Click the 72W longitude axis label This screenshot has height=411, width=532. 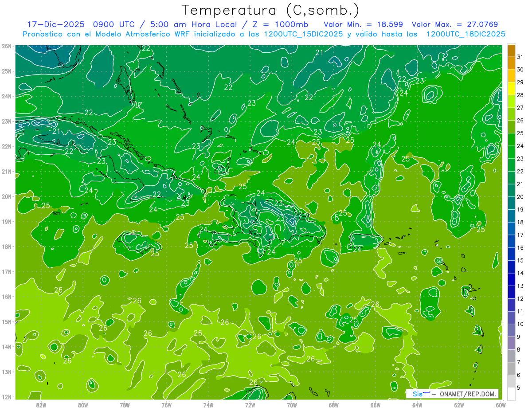pyautogui.click(x=250, y=405)
